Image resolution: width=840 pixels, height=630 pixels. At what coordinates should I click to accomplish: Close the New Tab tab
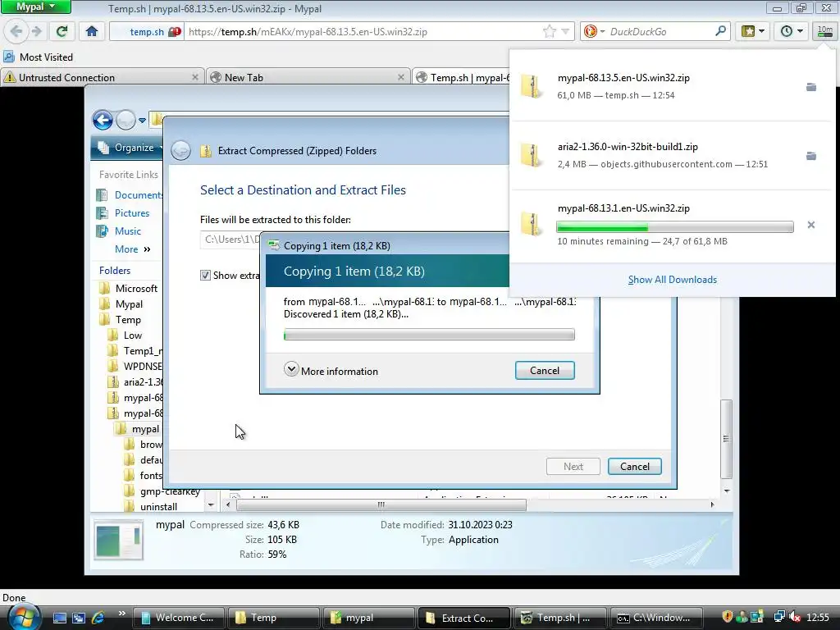tap(400, 78)
